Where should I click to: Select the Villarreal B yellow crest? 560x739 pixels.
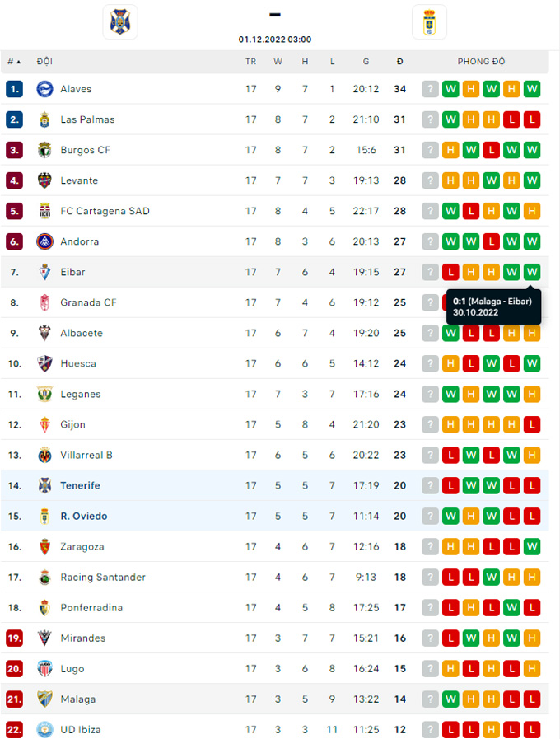tap(44, 456)
